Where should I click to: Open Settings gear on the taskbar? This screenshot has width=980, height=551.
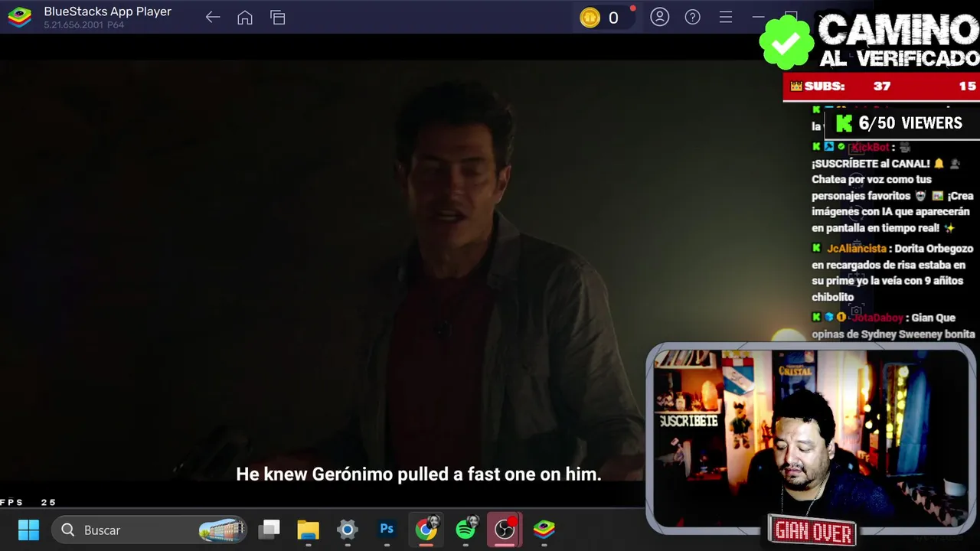point(348,529)
